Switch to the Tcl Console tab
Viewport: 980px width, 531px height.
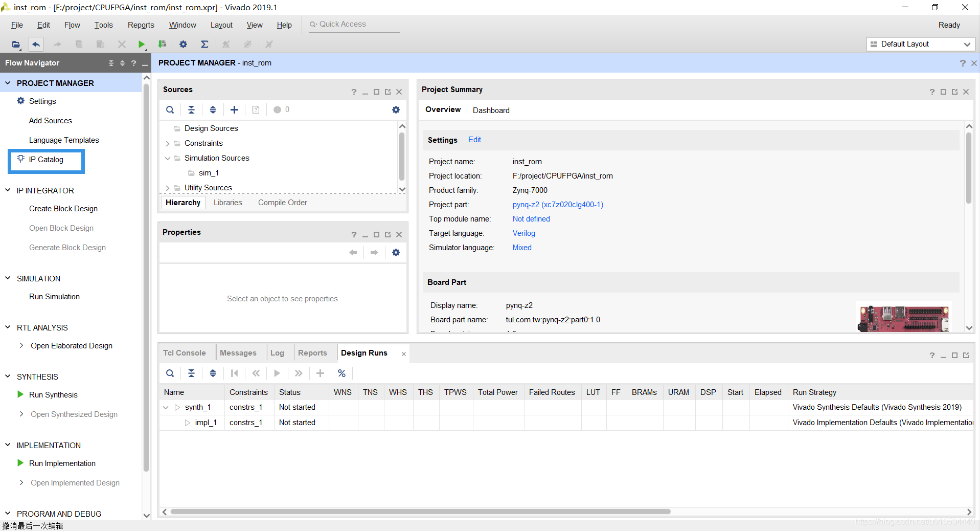tap(184, 353)
